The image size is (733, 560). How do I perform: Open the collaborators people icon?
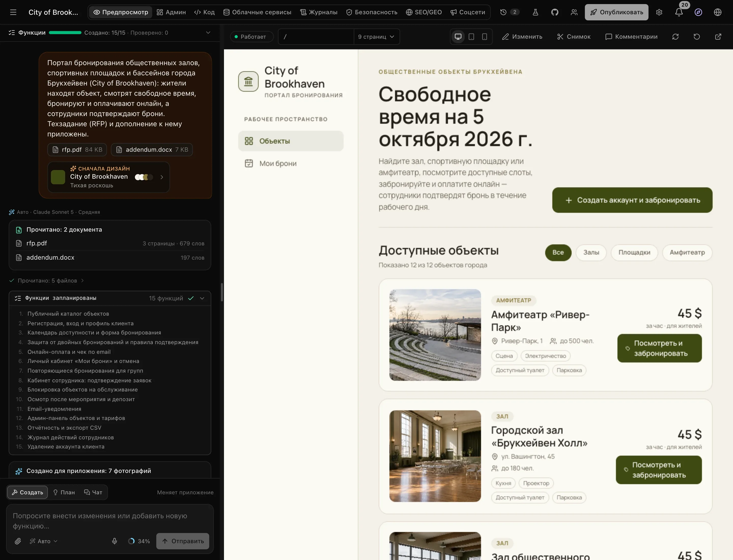click(x=574, y=12)
